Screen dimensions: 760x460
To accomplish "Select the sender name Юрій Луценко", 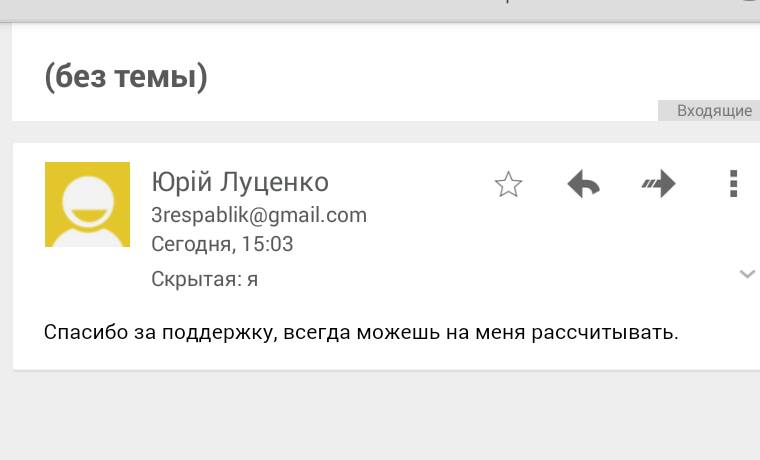I will click(x=240, y=182).
